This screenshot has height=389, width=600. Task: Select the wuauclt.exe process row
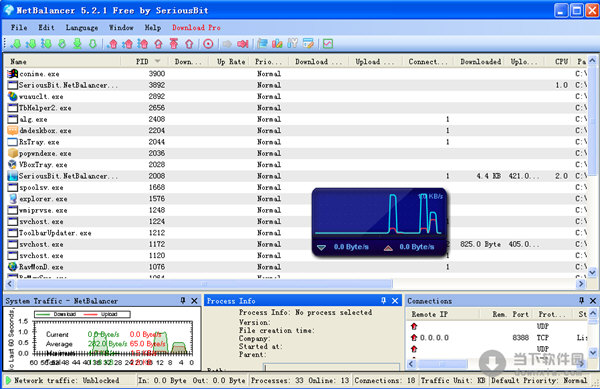point(297,96)
